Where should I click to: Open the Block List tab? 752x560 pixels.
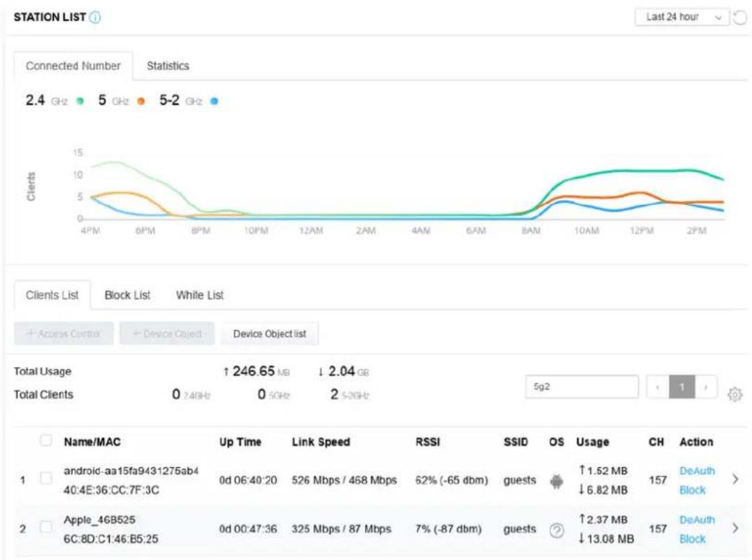(128, 295)
